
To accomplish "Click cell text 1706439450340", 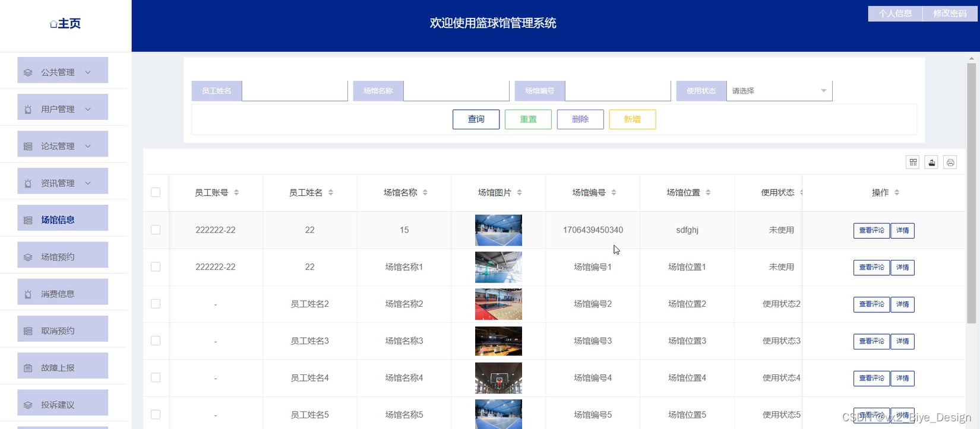I will (x=593, y=230).
